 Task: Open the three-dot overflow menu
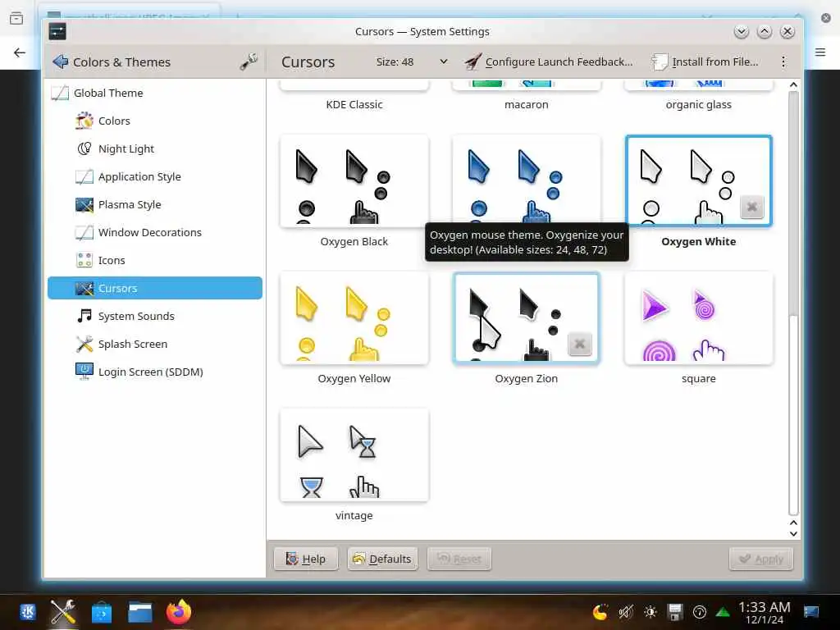(783, 62)
